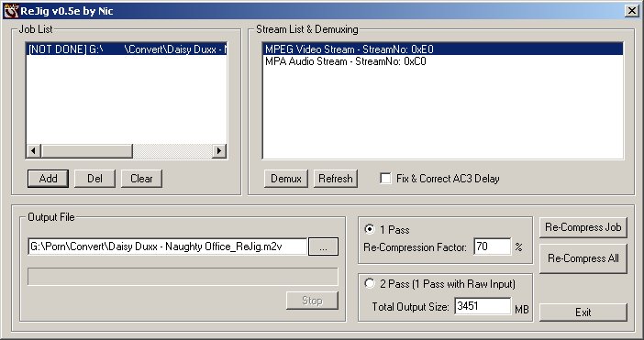Click the Total Output Size field
This screenshot has width=644, height=340.
[483, 306]
